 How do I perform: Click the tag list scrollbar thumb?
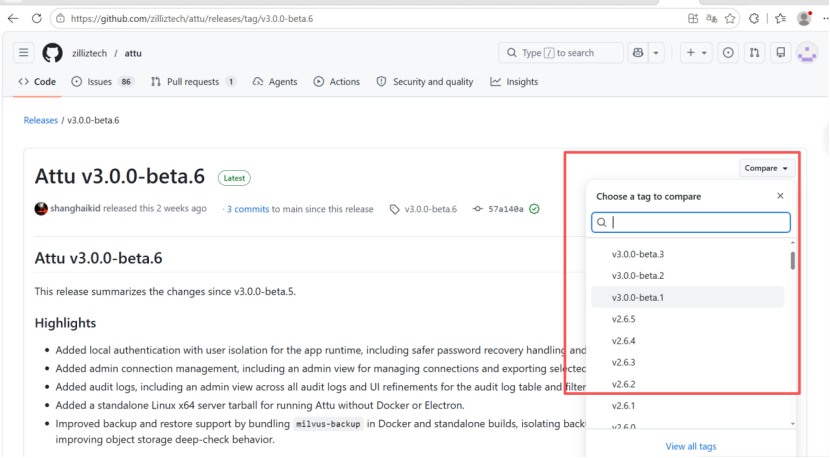coord(792,261)
